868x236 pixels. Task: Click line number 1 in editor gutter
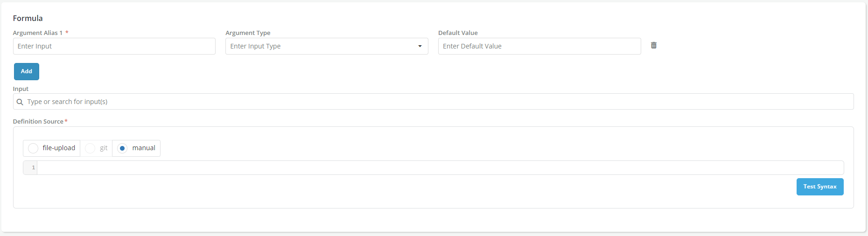pyautogui.click(x=33, y=167)
